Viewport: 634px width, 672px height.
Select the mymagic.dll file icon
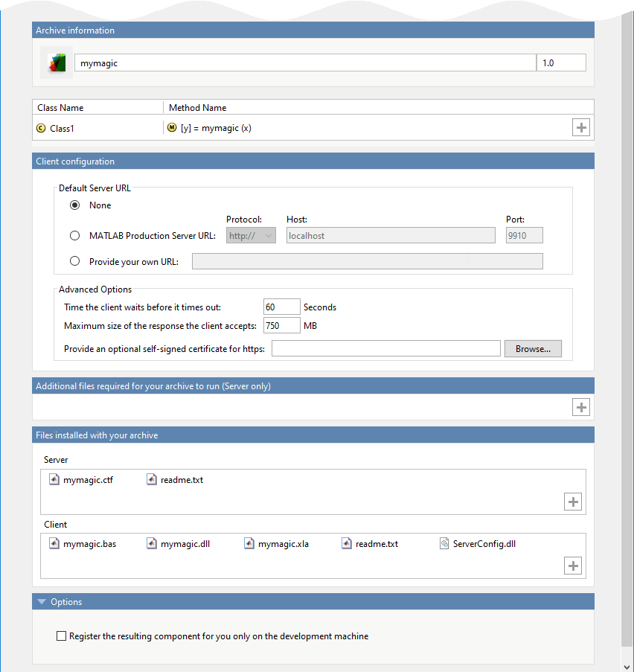(x=151, y=544)
